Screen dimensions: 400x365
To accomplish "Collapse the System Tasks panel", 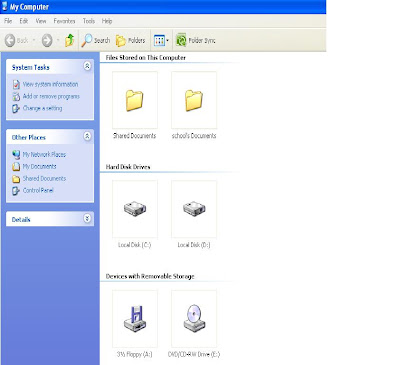I will (87, 66).
